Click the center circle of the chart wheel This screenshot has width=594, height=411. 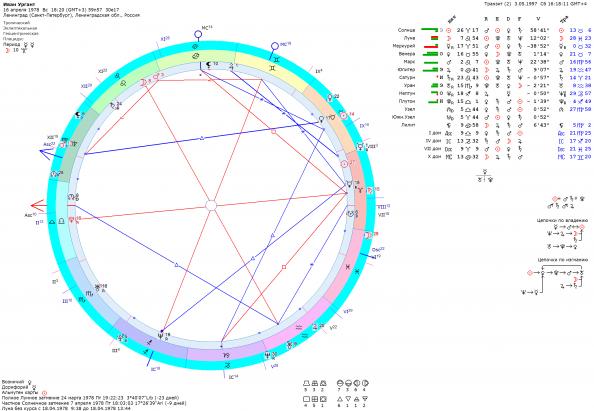(211, 205)
